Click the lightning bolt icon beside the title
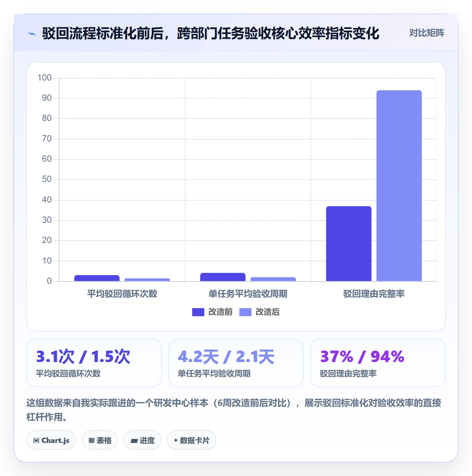 (32, 34)
